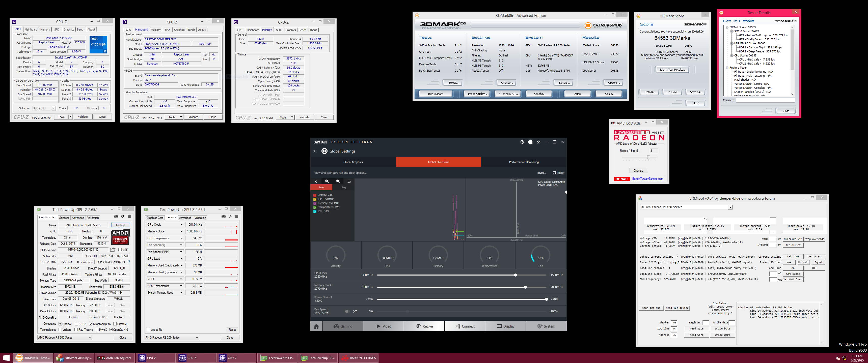Open Radeon Settings update notification icon

[522, 142]
